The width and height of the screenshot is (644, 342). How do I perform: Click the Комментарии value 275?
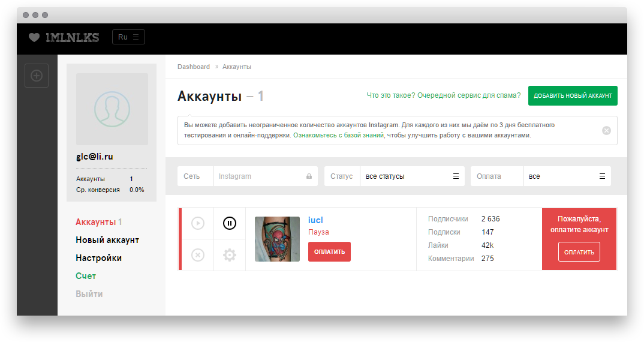coord(487,259)
